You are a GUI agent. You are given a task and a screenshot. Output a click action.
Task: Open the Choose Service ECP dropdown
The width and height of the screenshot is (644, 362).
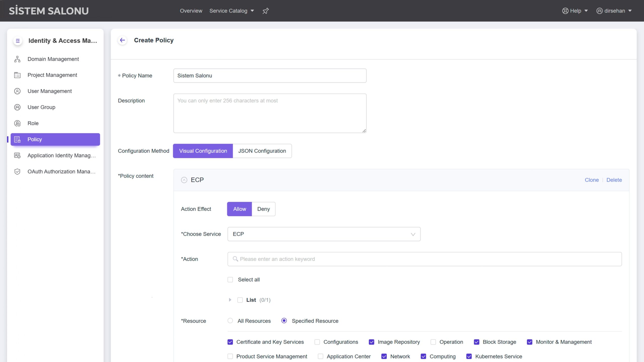pyautogui.click(x=324, y=234)
